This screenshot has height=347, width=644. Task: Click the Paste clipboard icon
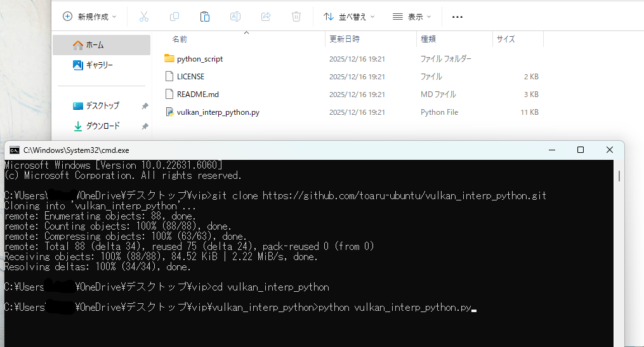coord(205,16)
